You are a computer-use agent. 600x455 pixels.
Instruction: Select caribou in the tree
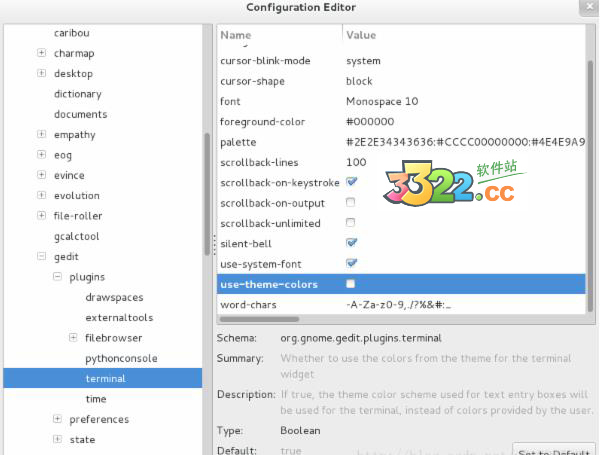(x=72, y=33)
